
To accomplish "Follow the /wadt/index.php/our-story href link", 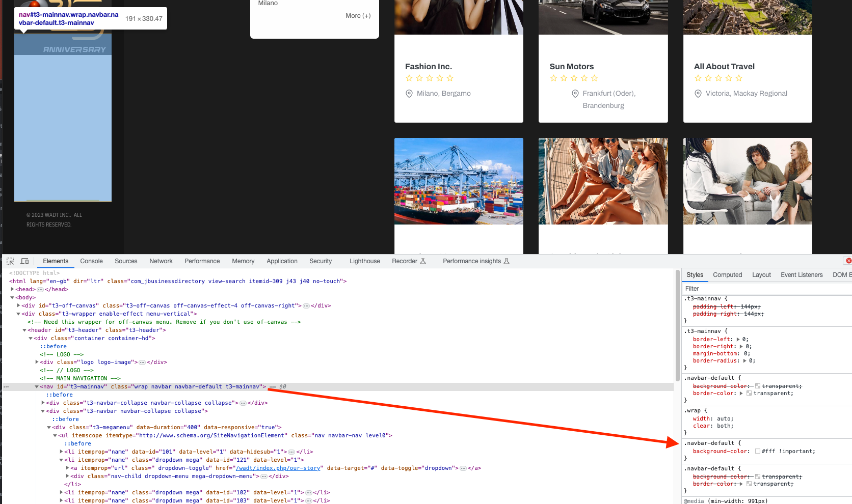I will coord(278,468).
